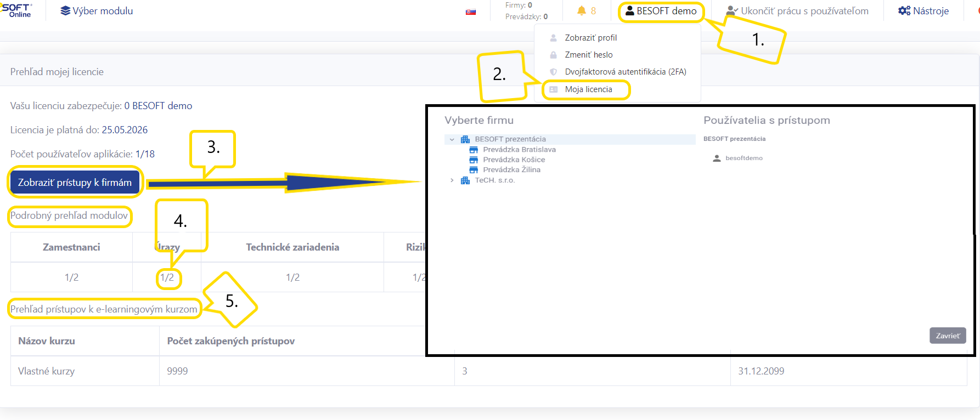Click the SOFT Online logo
The image size is (980, 420).
coord(16,10)
